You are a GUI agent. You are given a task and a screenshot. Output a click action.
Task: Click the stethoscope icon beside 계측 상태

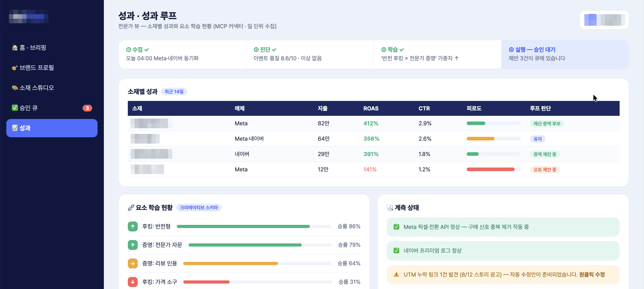[390, 207]
